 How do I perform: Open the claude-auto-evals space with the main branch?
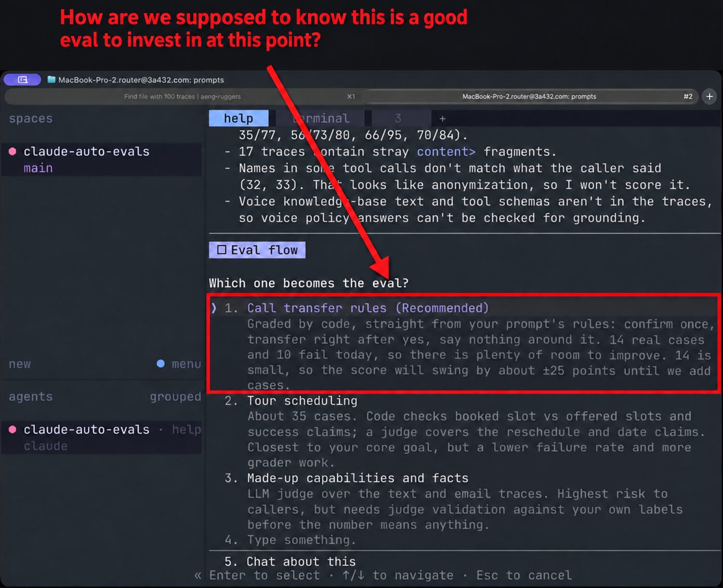click(x=101, y=160)
